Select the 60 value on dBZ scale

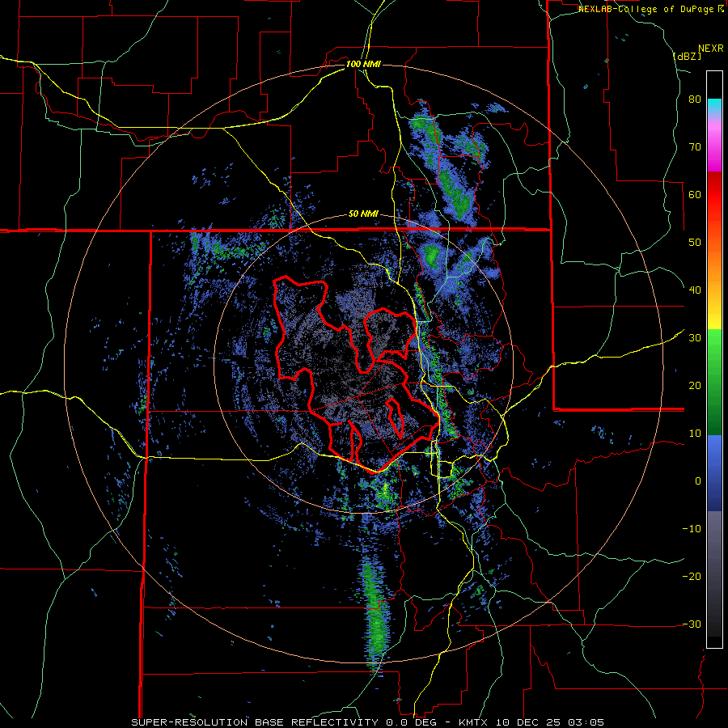695,194
